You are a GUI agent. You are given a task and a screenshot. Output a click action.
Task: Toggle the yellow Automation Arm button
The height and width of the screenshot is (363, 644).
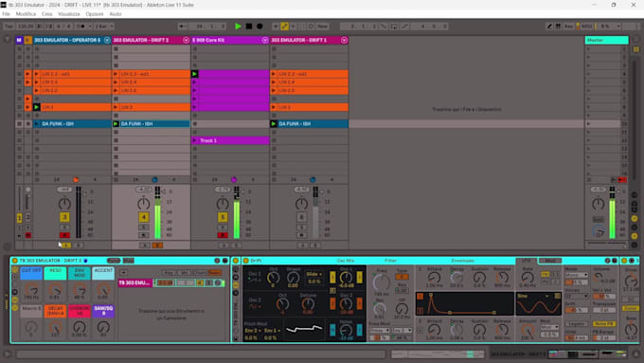click(284, 27)
